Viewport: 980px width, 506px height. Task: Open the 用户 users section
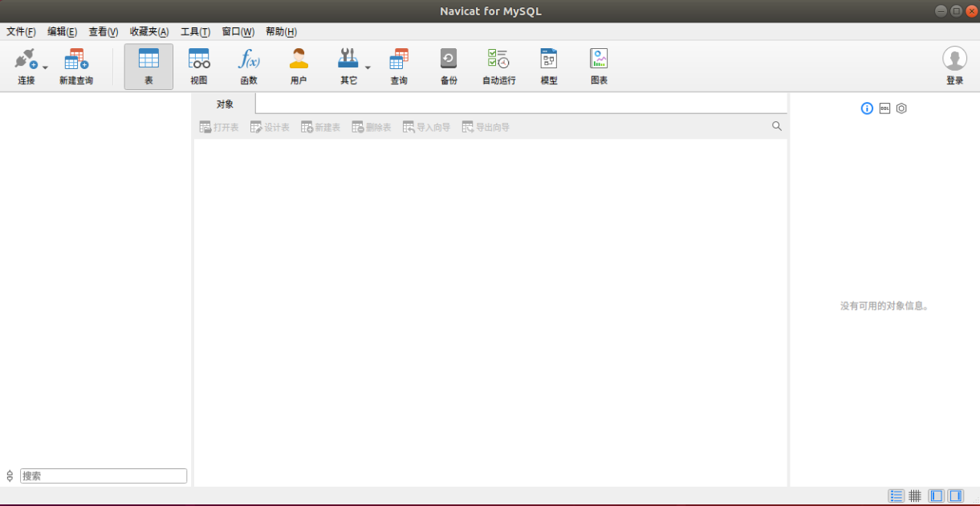click(299, 67)
